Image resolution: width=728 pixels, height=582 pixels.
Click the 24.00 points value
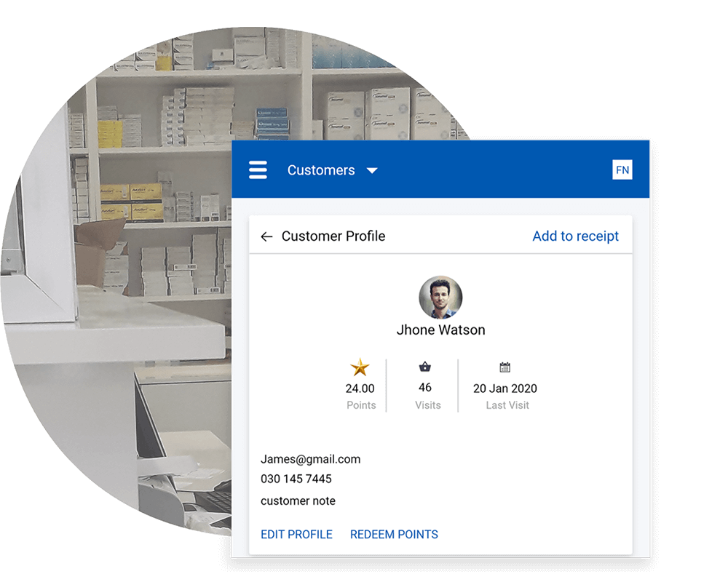[x=360, y=388]
